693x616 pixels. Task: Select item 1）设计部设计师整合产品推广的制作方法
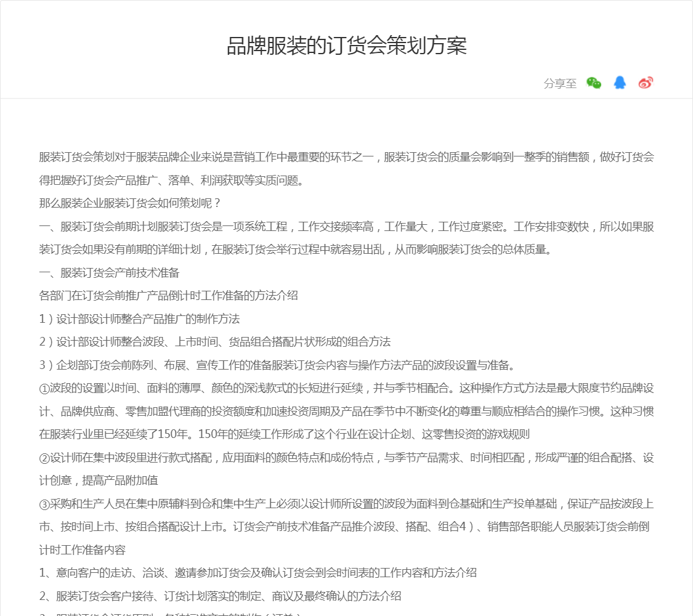[x=139, y=319]
